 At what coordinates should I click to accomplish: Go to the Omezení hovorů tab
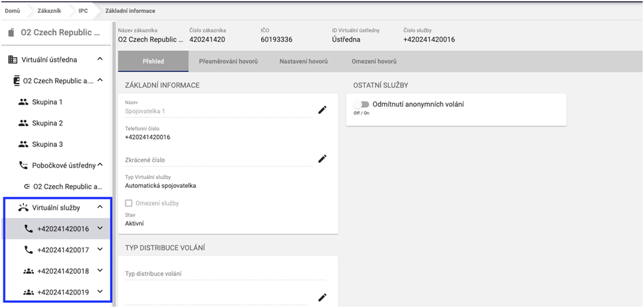(x=373, y=62)
